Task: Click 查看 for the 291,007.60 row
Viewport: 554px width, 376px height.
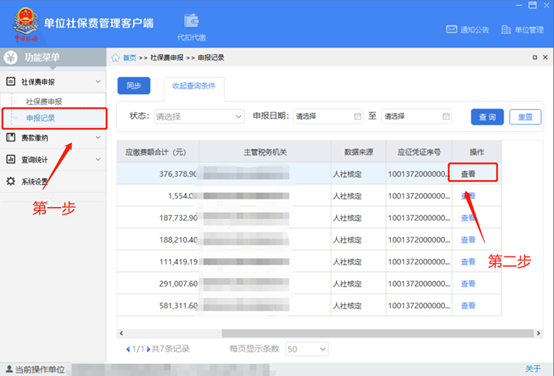Action: [468, 284]
